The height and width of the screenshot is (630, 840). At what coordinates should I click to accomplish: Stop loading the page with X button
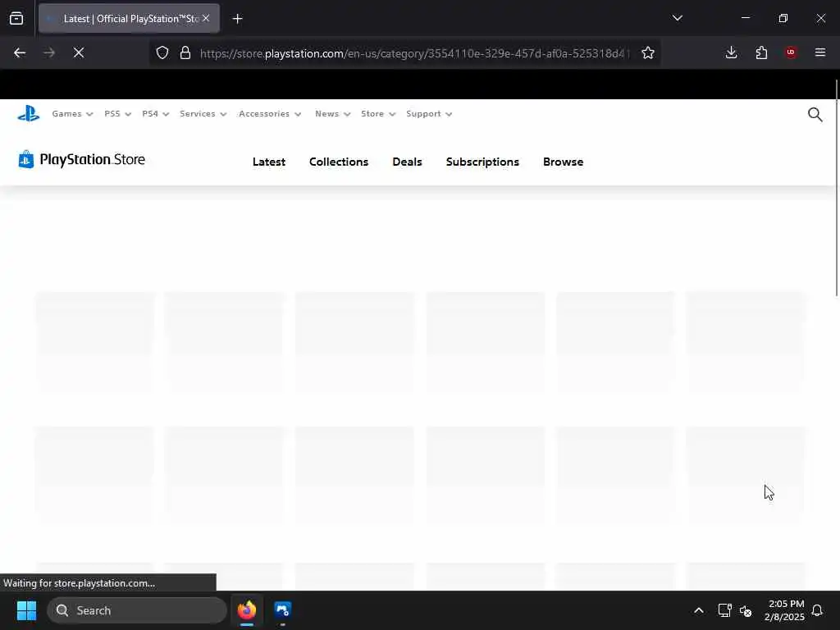tap(79, 52)
